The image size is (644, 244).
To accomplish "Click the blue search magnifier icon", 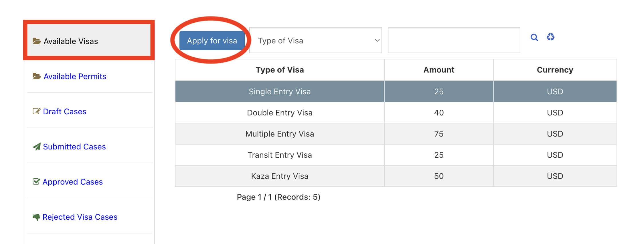I will click(534, 37).
